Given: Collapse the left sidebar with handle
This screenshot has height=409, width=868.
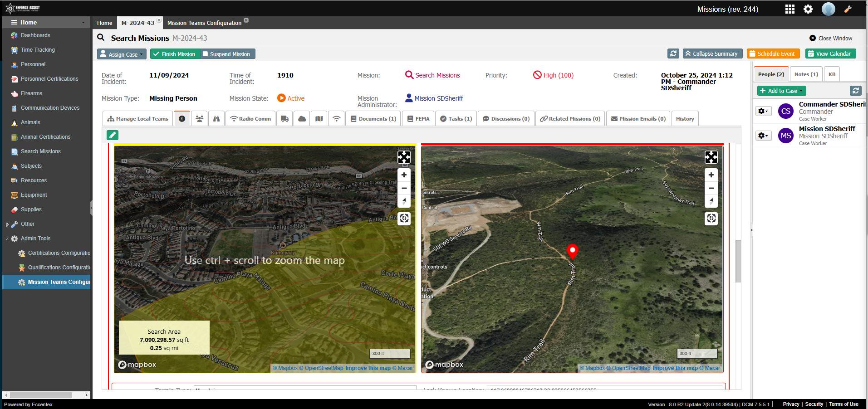Looking at the screenshot, I should coord(92,208).
